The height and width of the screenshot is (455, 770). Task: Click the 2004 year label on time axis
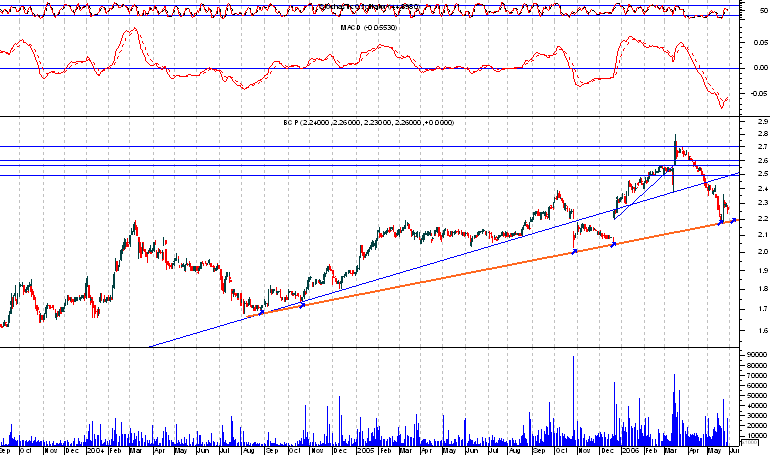95,450
